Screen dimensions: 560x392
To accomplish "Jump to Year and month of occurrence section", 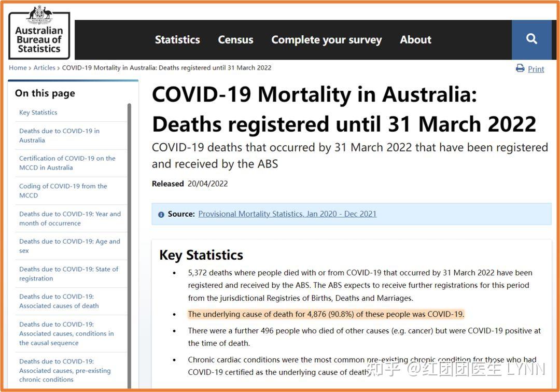I will [70, 218].
